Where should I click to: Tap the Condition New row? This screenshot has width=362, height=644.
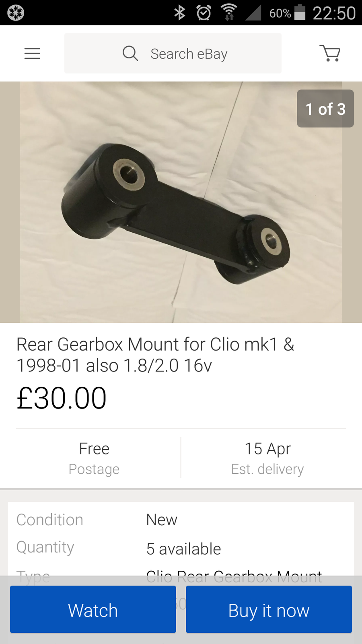pos(161,520)
